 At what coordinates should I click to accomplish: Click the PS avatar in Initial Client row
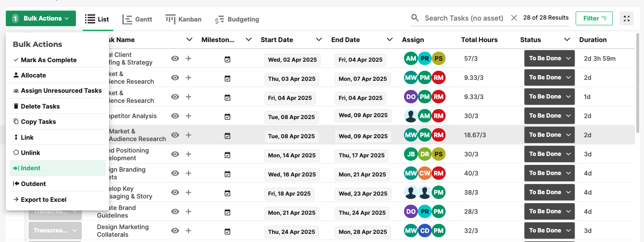pyautogui.click(x=438, y=59)
